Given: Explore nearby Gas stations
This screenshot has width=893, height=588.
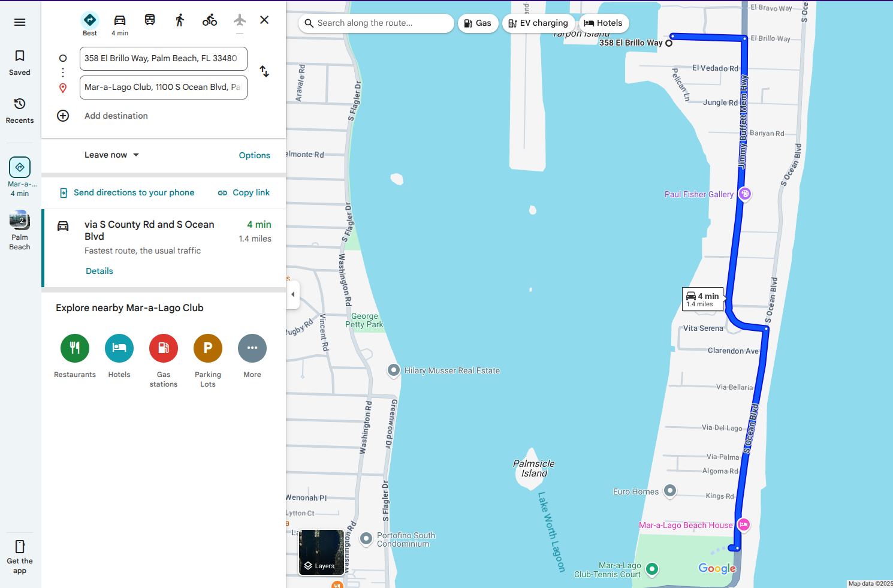Looking at the screenshot, I should click(164, 361).
